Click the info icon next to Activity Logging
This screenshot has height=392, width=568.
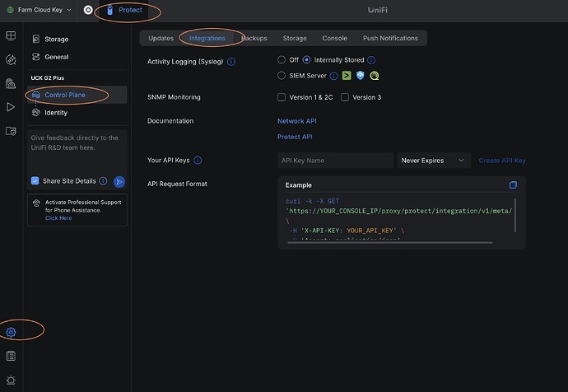(231, 62)
